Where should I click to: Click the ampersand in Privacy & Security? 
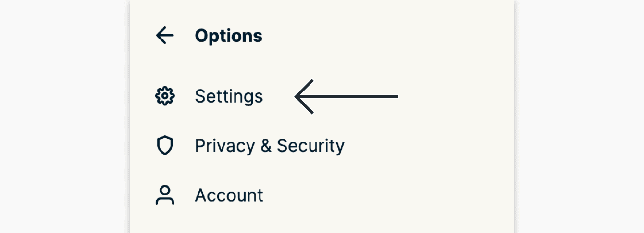pyautogui.click(x=266, y=146)
